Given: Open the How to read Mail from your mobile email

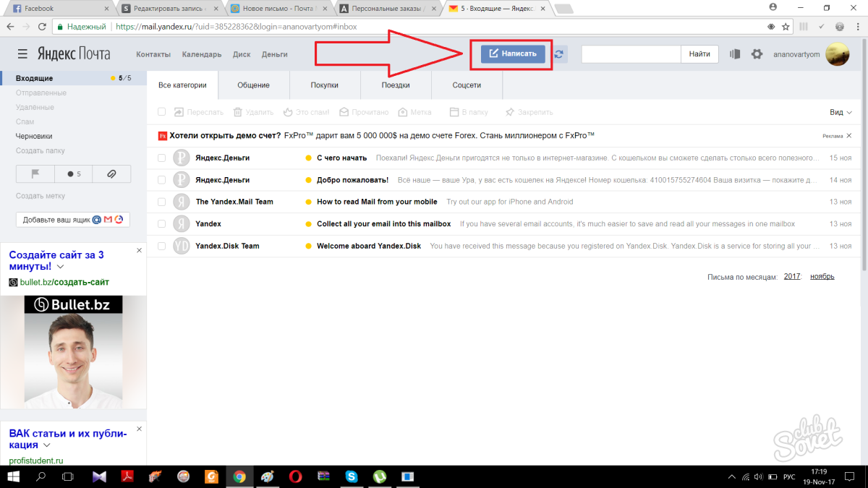Looking at the screenshot, I should [x=377, y=202].
